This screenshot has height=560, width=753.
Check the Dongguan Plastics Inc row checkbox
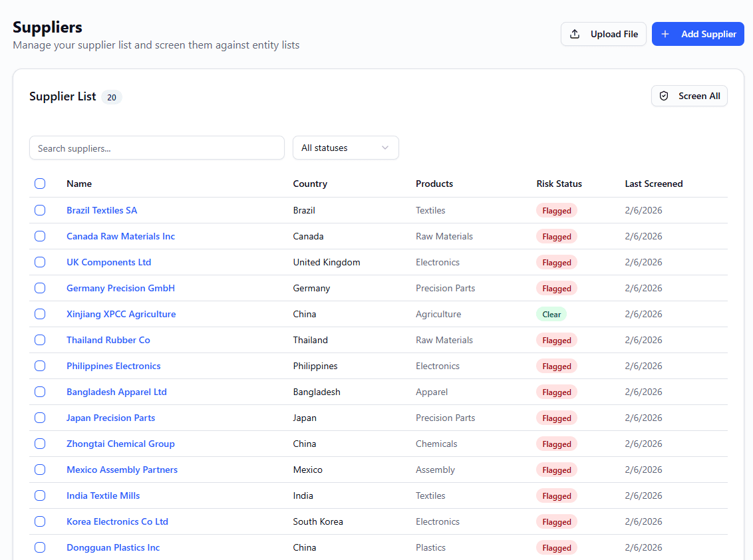click(40, 547)
